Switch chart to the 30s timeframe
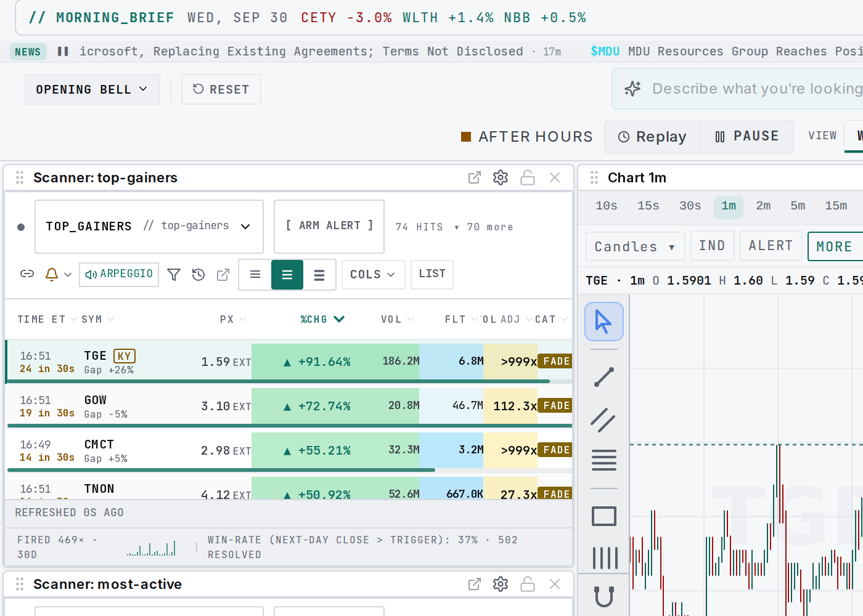 coord(690,206)
